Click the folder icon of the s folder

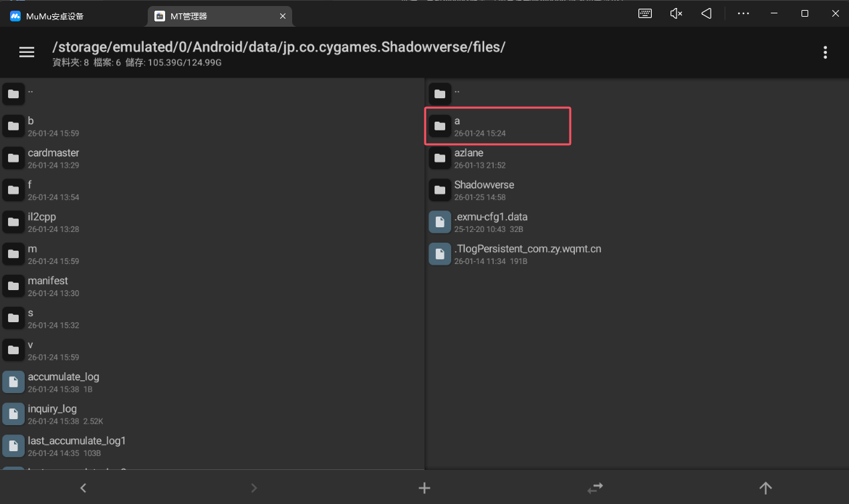coord(13,319)
